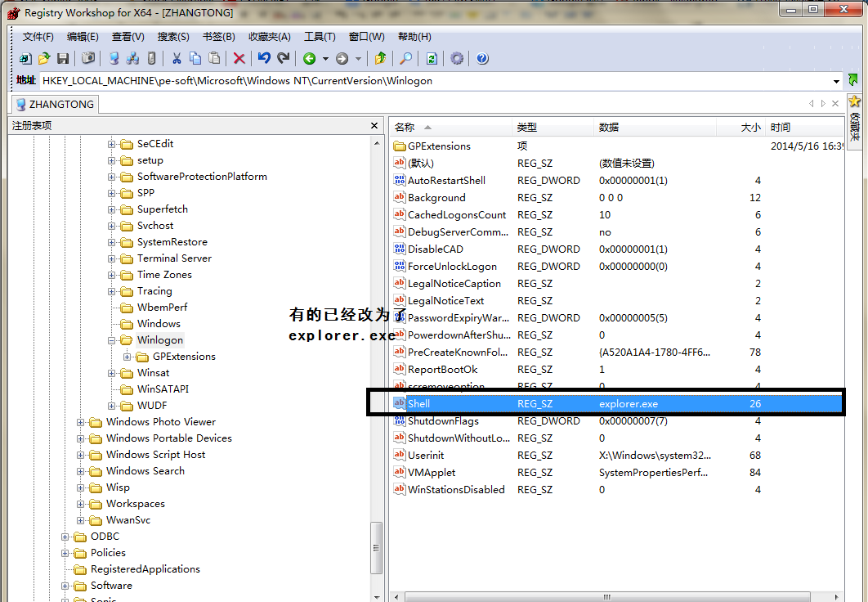Image resolution: width=868 pixels, height=602 pixels.
Task: Click the open file folder icon
Action: (44, 58)
